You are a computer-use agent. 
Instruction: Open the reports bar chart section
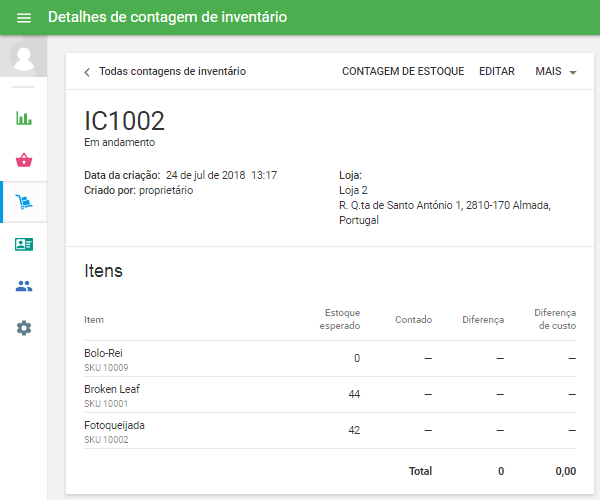click(x=24, y=118)
